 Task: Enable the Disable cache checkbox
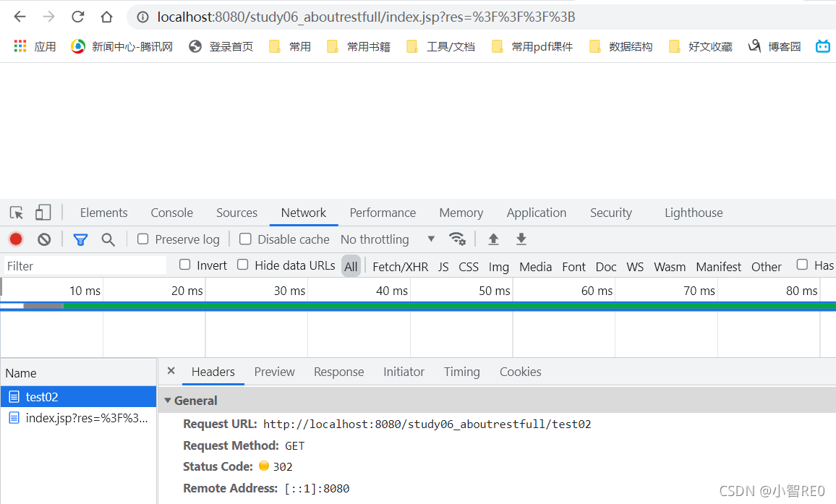245,239
